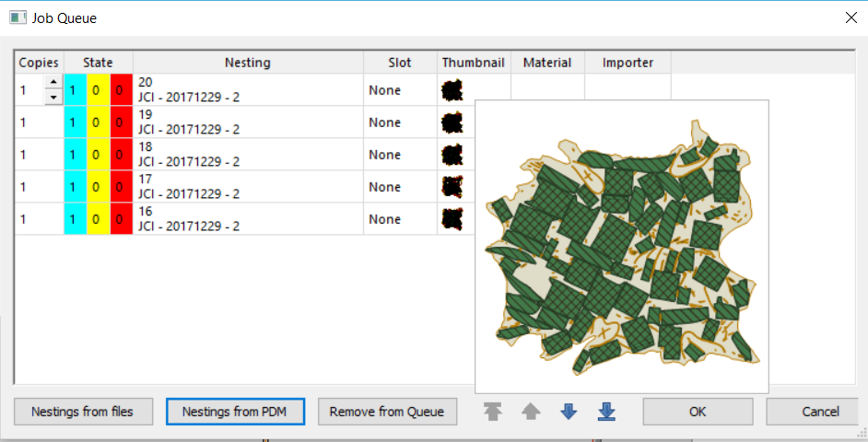Select nesting row 20 JCI - 20171229 - 2

[248, 89]
